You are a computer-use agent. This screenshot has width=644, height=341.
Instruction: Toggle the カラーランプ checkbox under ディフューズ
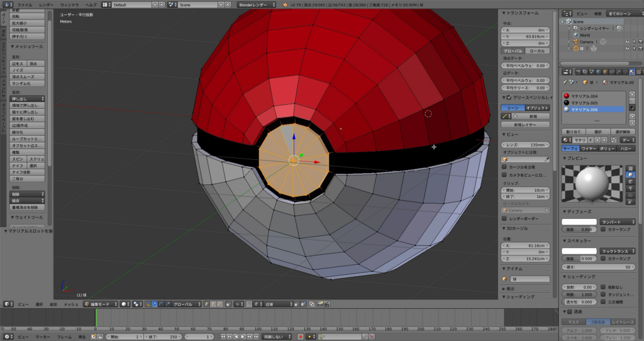coord(604,230)
